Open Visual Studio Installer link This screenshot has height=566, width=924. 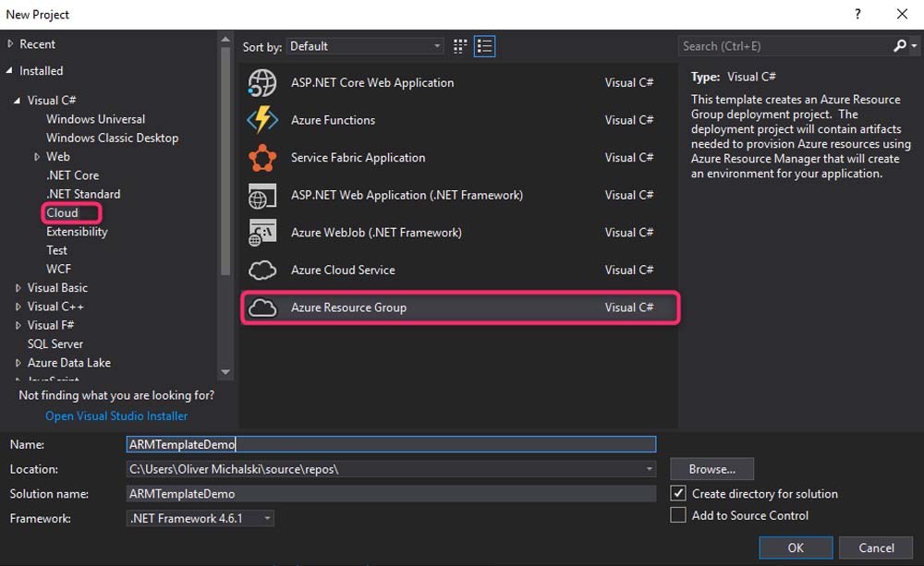tap(116, 416)
